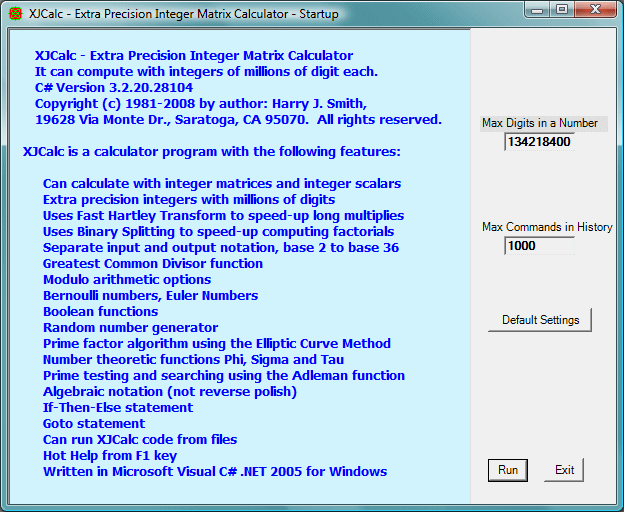
Task: Click 'Boolean functions' line
Action: (101, 311)
